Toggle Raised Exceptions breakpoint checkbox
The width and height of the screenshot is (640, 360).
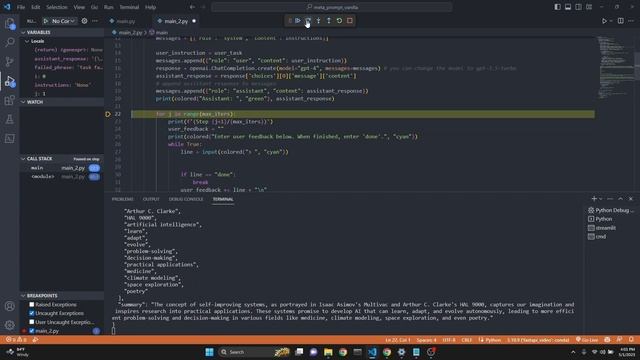click(31, 304)
